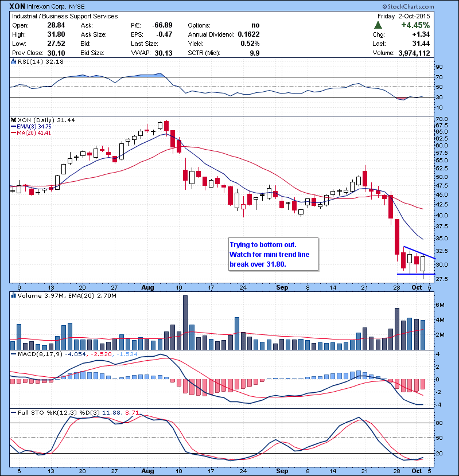Click the P/E value -66.89
459x476 pixels.
162,25
